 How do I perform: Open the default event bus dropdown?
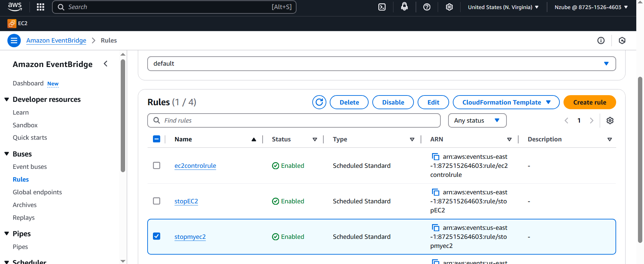(382, 64)
